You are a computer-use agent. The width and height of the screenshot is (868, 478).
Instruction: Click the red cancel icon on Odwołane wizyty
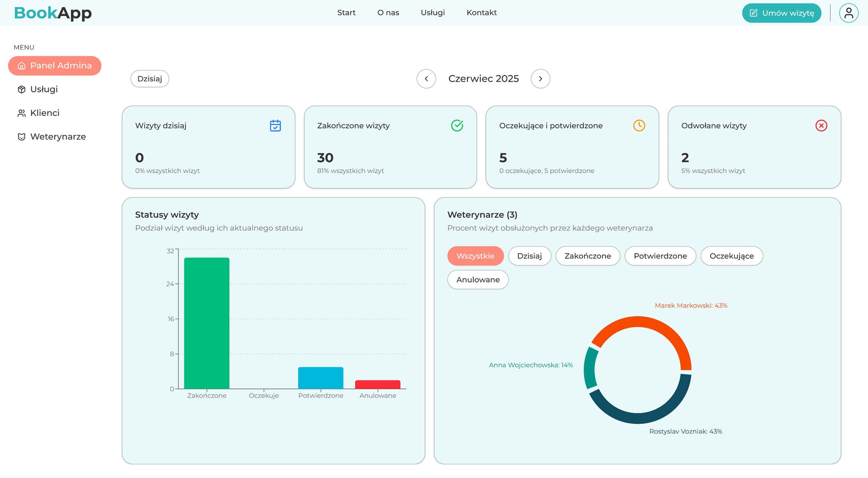821,125
